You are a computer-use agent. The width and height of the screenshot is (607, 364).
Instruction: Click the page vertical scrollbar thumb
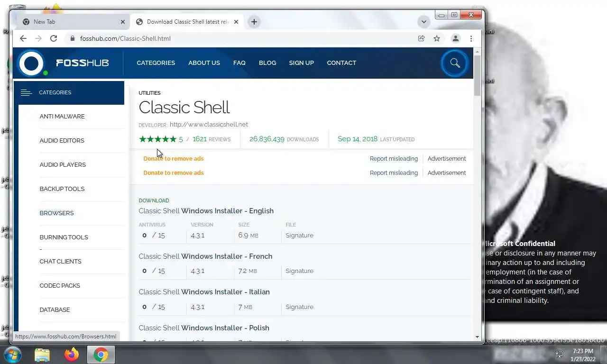tap(478, 75)
